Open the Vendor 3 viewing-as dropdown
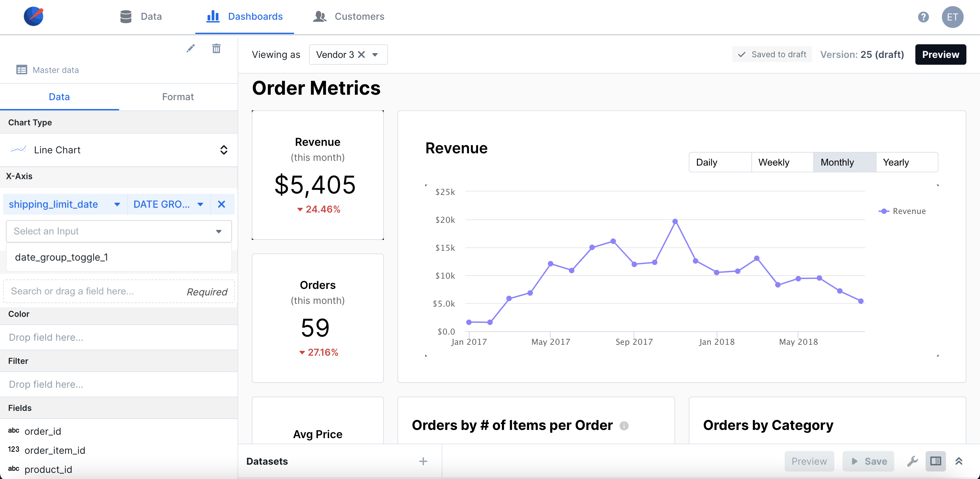 [x=375, y=55]
